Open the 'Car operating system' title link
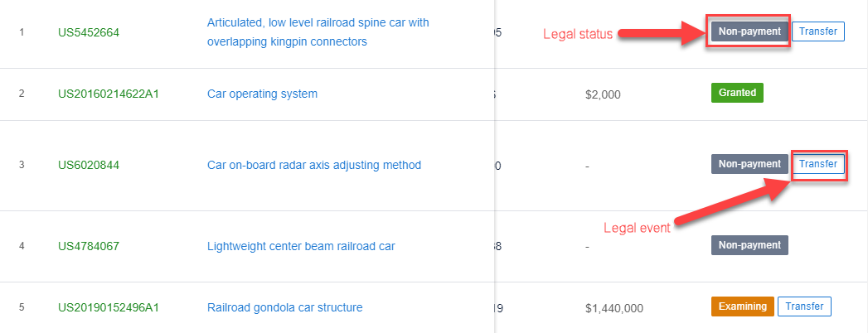This screenshot has height=333, width=868. (x=262, y=94)
